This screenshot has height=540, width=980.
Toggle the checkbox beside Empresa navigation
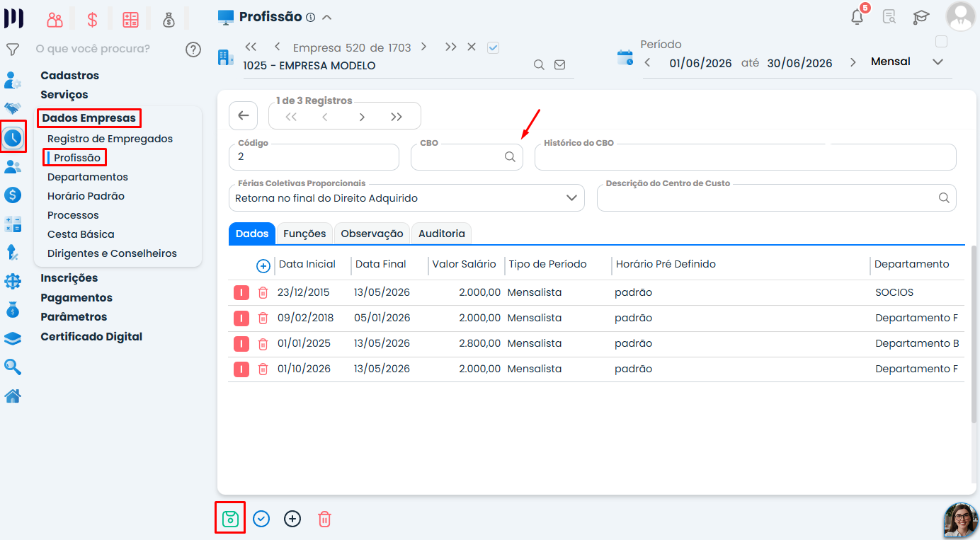[x=494, y=47]
